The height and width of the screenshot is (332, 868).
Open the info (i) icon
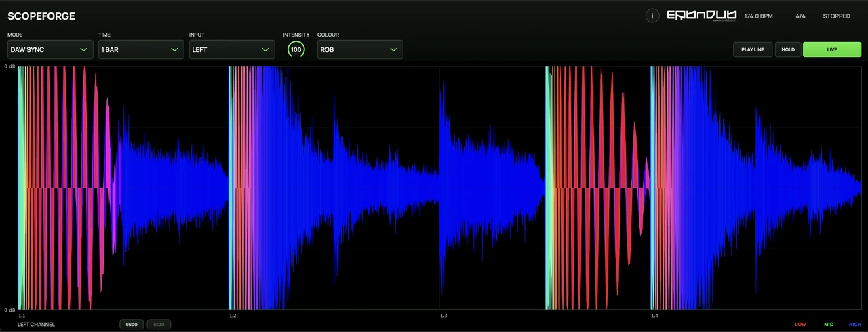point(652,16)
